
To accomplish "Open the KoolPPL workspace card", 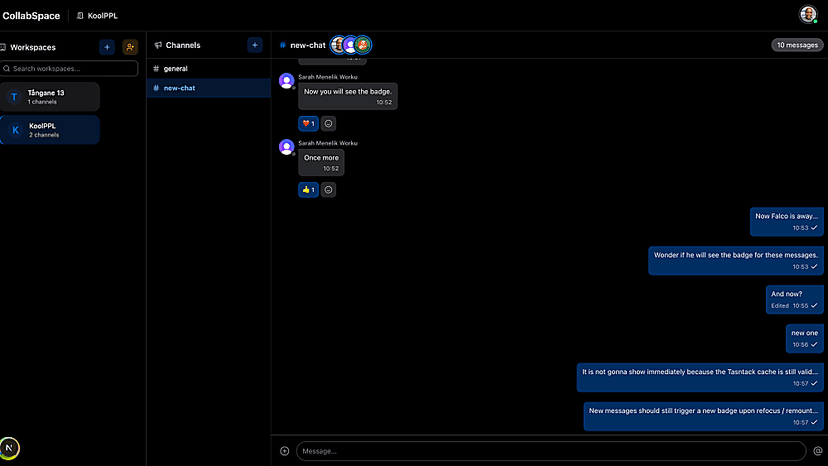I will tap(50, 130).
